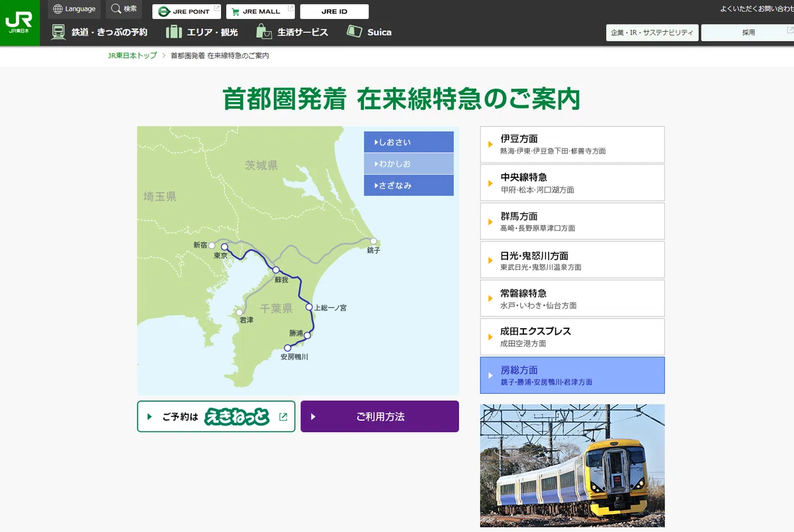Screen dimensions: 794x532
Task: Open 企業・IR・サステナビリティ page
Action: [x=652, y=32]
